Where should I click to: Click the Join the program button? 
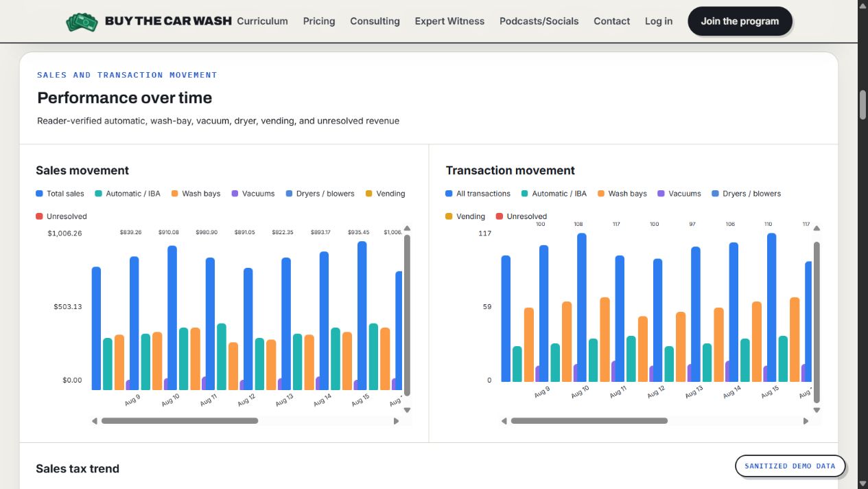click(x=740, y=21)
